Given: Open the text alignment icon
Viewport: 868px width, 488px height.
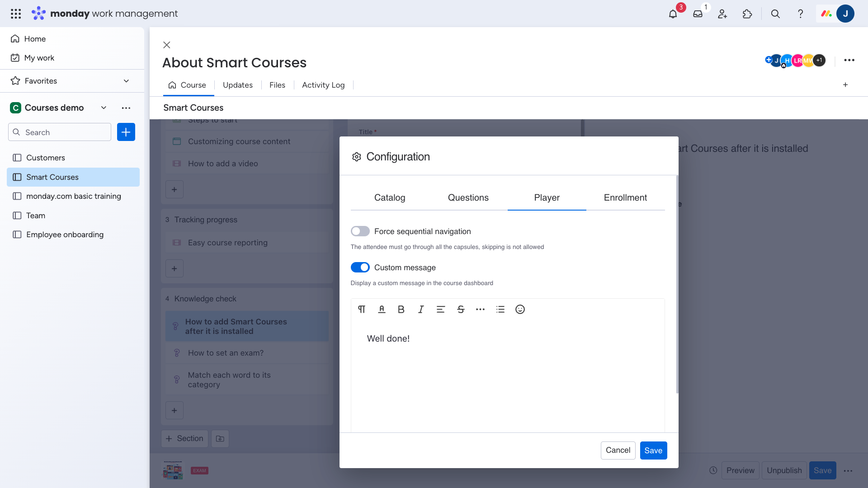Looking at the screenshot, I should [441, 310].
